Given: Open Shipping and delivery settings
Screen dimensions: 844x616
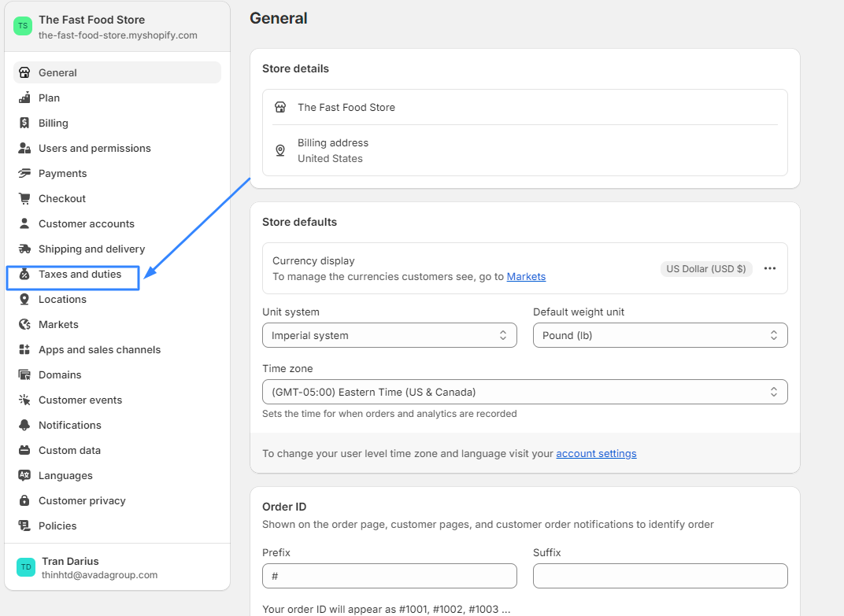Looking at the screenshot, I should coord(25,249).
